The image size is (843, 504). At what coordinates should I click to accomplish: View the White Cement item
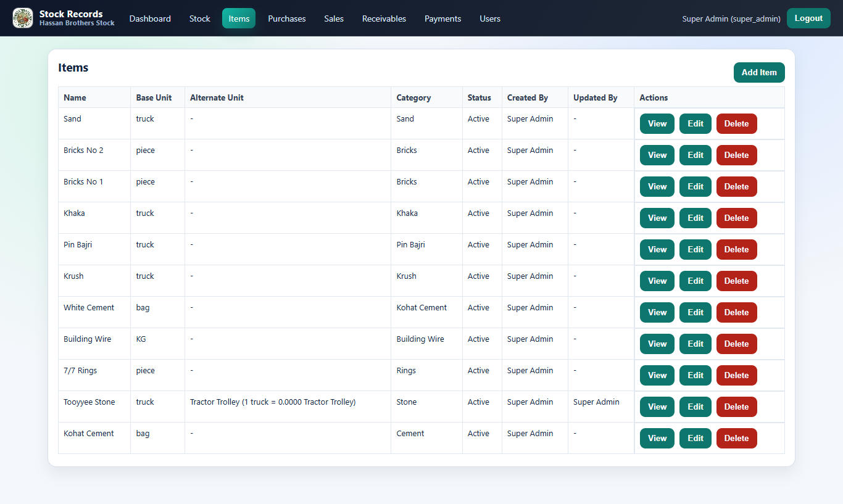pos(657,312)
